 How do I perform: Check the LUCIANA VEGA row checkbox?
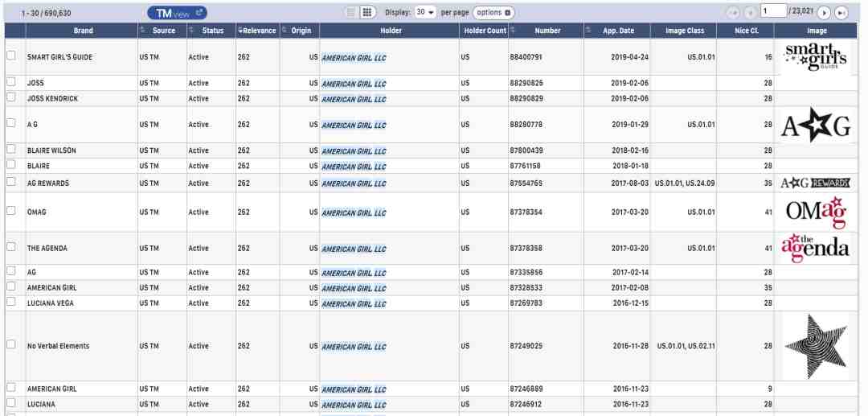tap(11, 301)
